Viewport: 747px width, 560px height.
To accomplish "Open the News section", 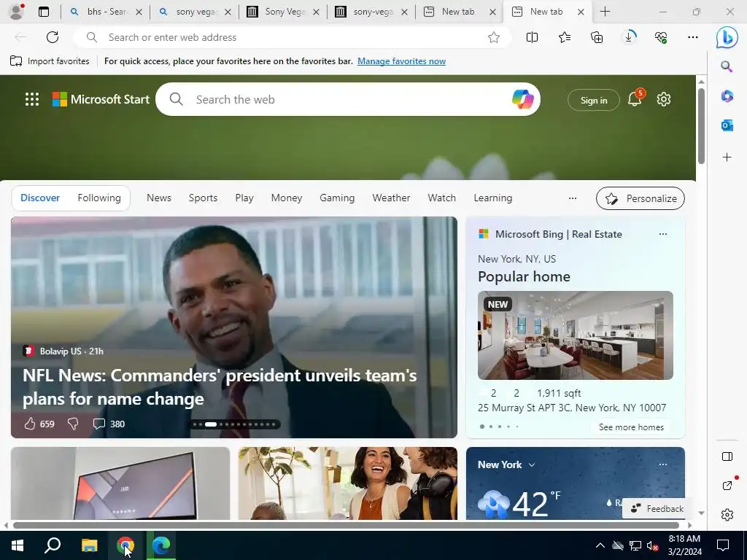I will click(x=158, y=198).
